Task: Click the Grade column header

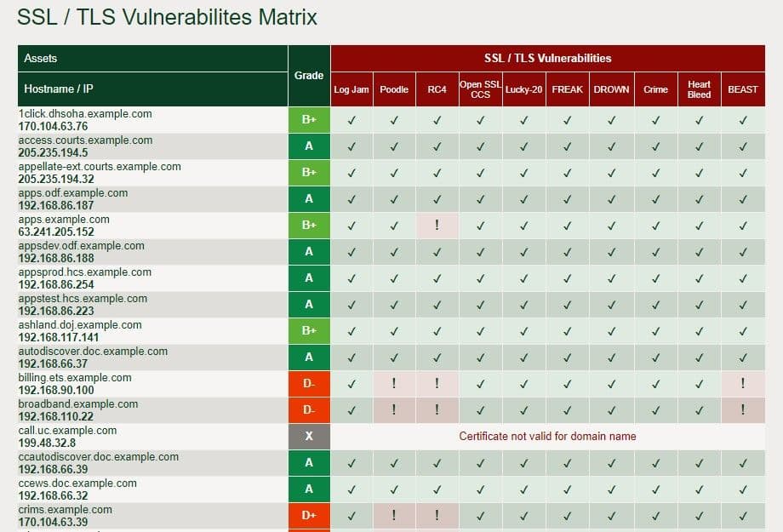Action: 309,75
